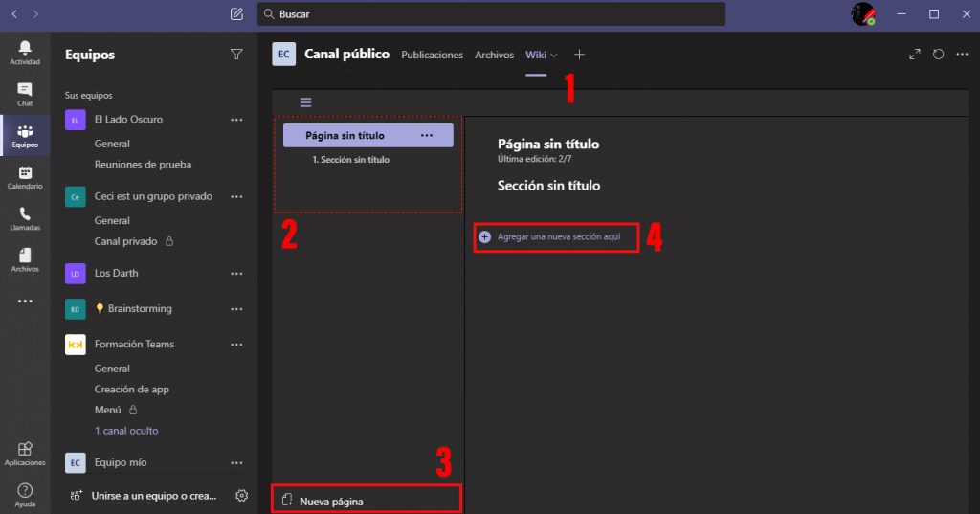Open General channel under El Lado Oscuro

pos(112,144)
